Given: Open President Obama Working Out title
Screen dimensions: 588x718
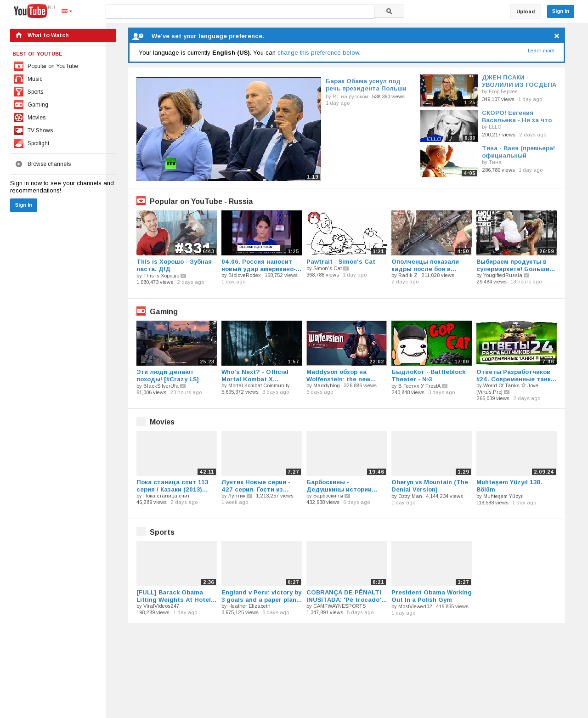Looking at the screenshot, I should coord(431,596).
